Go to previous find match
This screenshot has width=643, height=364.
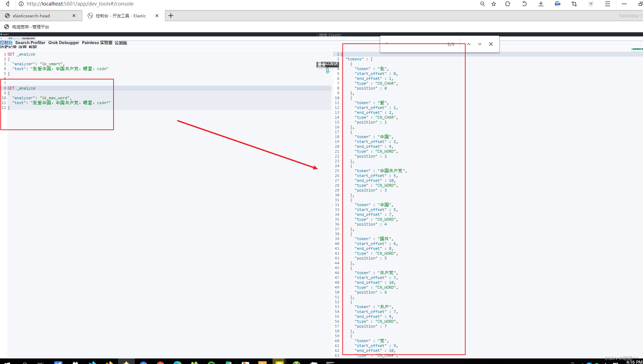point(469,44)
